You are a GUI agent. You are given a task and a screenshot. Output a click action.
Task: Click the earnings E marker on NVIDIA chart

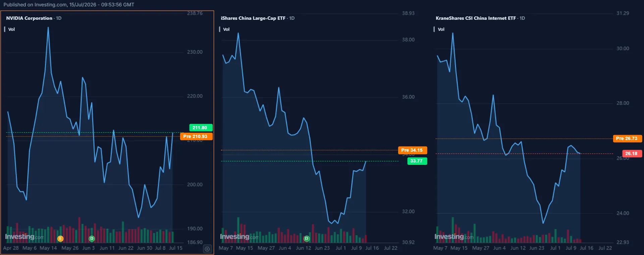60,239
